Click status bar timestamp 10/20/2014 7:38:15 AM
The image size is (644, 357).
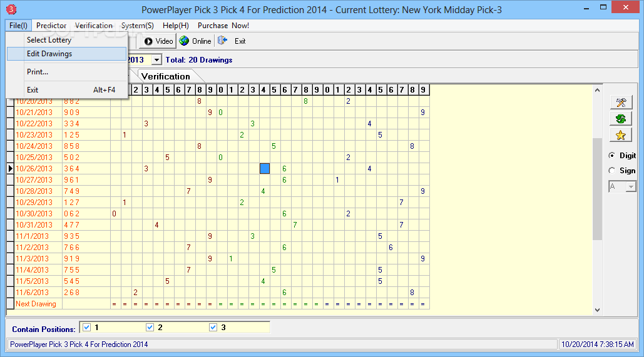click(597, 344)
